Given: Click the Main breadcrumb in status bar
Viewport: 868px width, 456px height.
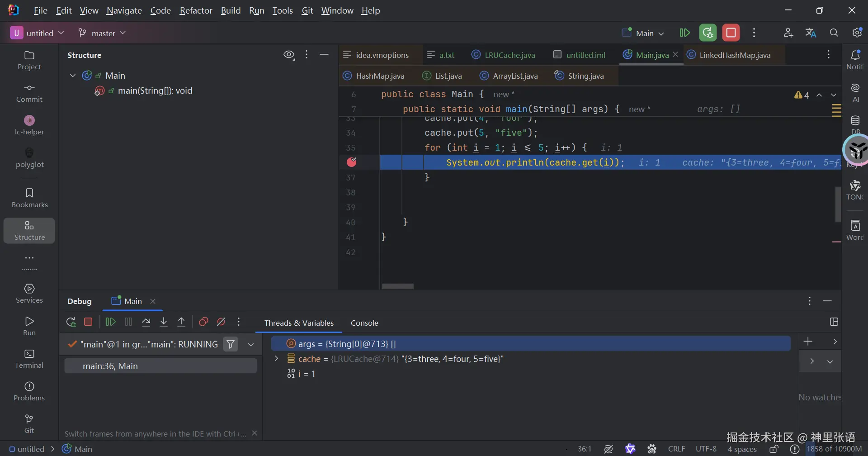Looking at the screenshot, I should 77,449.
